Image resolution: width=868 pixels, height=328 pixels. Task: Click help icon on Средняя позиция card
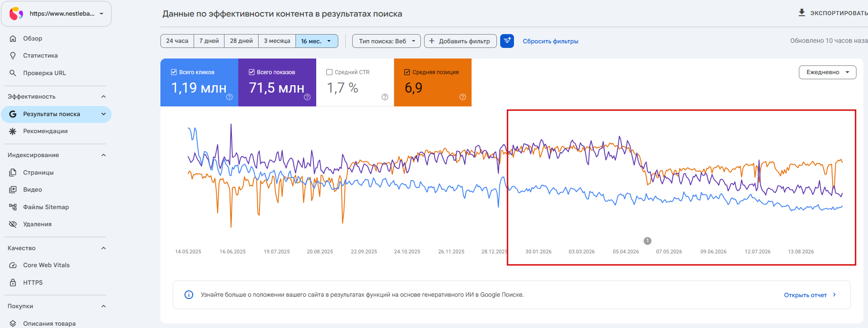coord(463,97)
